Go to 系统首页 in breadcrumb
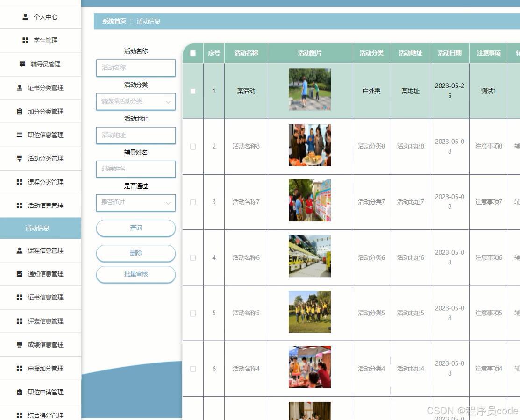Viewport: 520px width, 420px height. pyautogui.click(x=114, y=21)
